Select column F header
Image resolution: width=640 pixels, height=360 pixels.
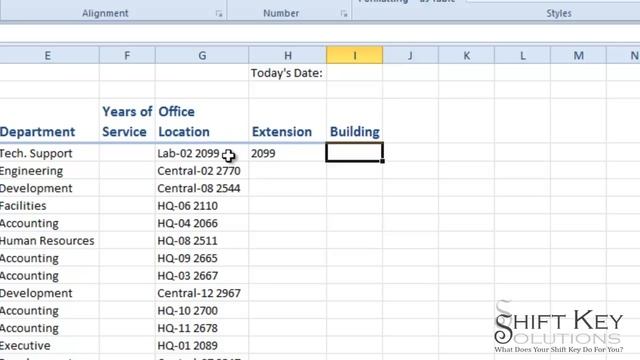(x=127, y=56)
